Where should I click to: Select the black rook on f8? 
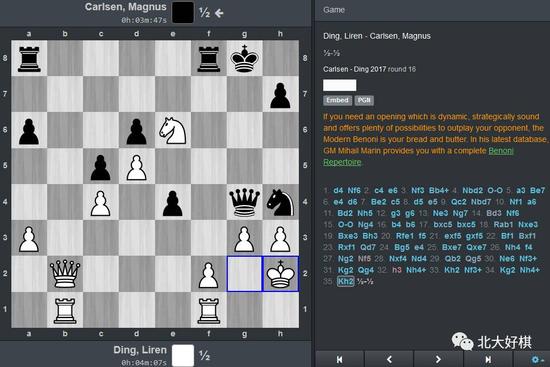[209, 58]
